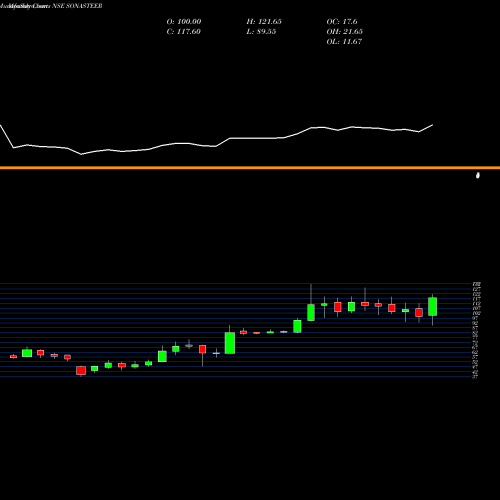Select the close value C: 117.60
500x500 pixels.
pos(183,31)
